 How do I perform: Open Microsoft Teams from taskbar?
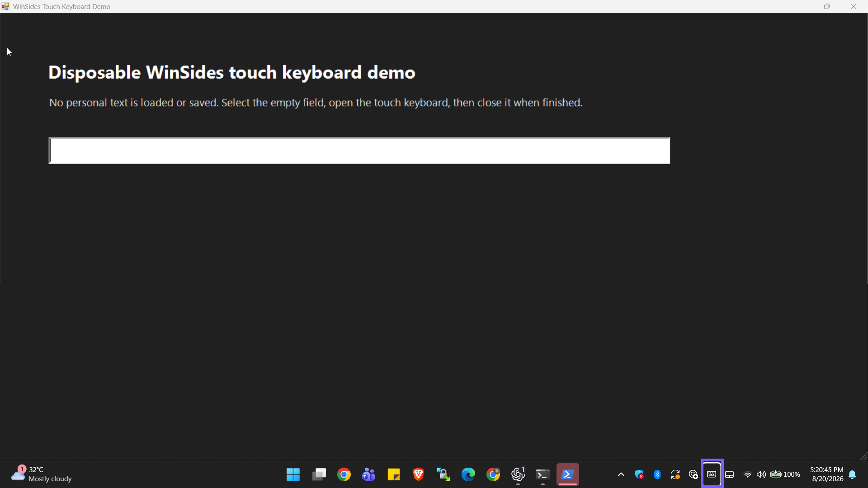[368, 474]
